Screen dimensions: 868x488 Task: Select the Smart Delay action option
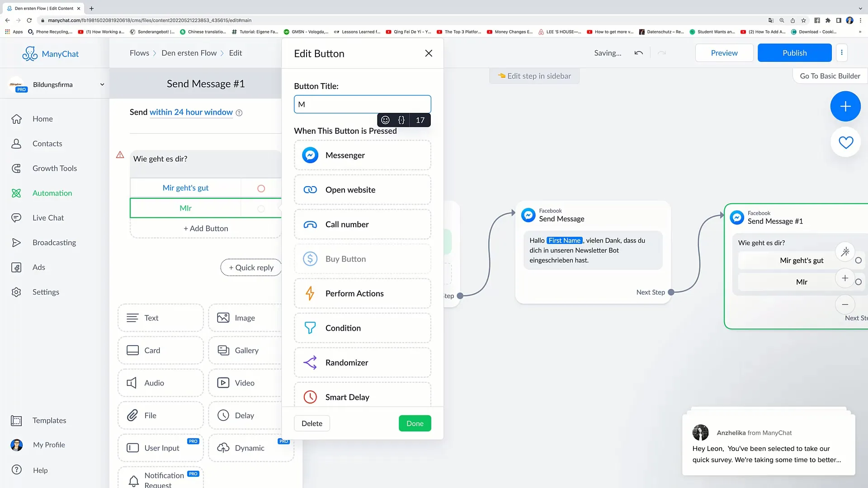[363, 397]
